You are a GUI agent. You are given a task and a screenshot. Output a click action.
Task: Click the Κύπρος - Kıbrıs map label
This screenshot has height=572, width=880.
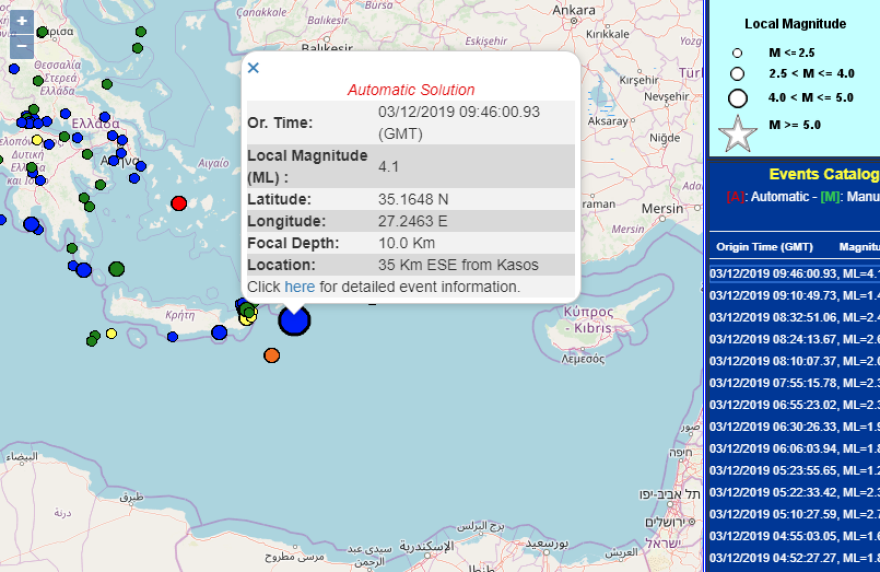pyautogui.click(x=588, y=320)
